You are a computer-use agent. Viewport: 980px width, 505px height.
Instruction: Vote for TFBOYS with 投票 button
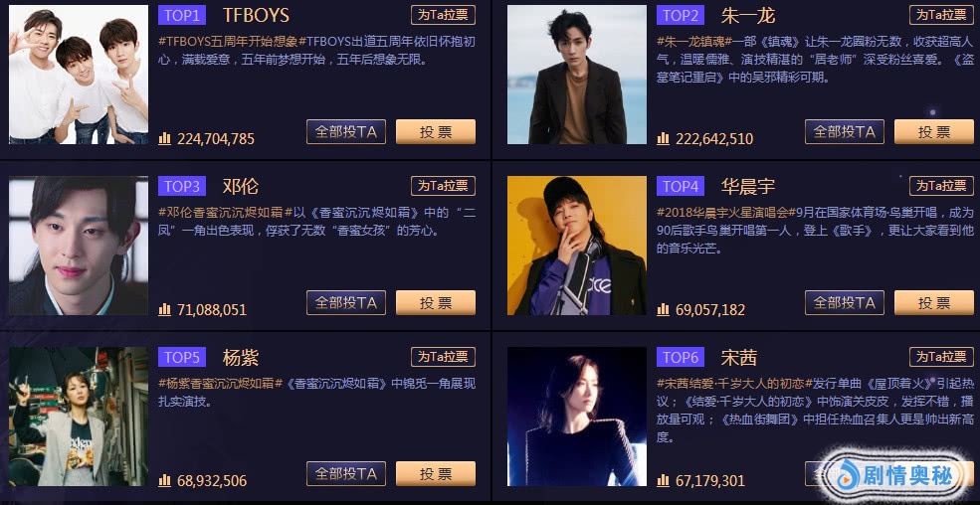[436, 131]
